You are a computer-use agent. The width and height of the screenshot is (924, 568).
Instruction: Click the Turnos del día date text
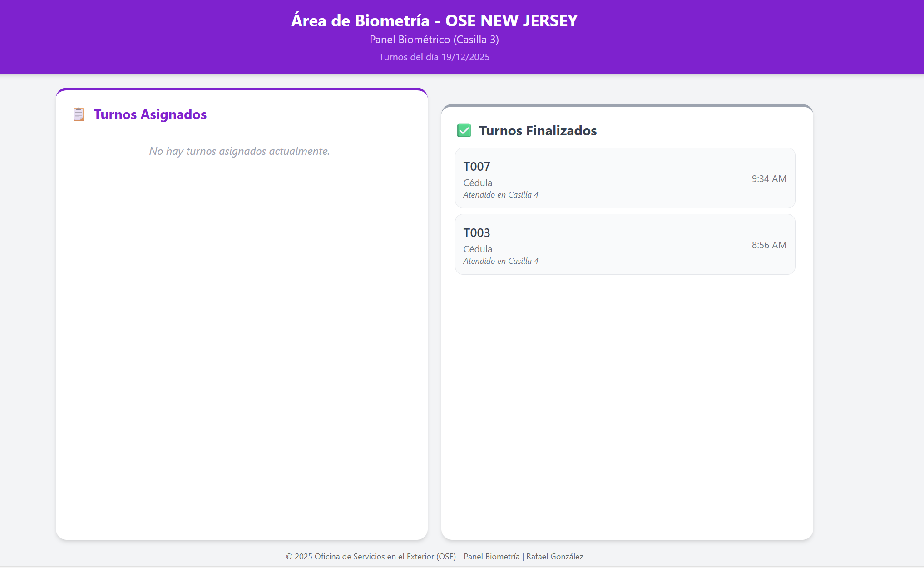pyautogui.click(x=434, y=57)
